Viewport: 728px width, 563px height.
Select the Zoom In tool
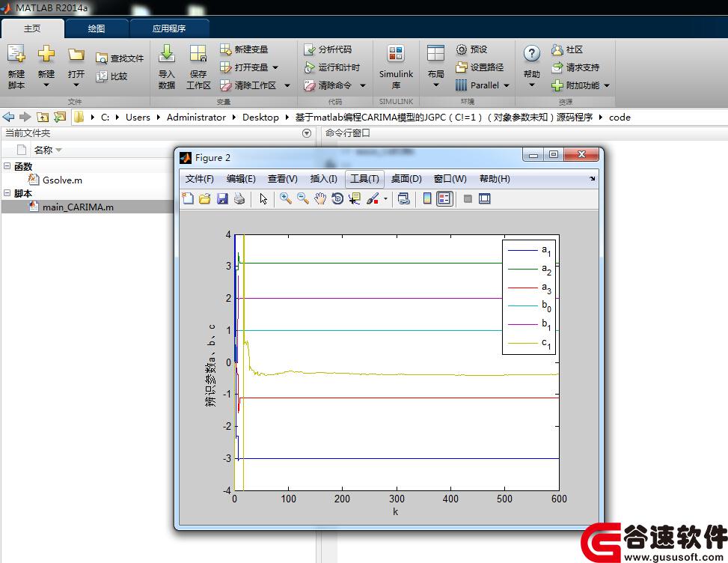(x=286, y=199)
